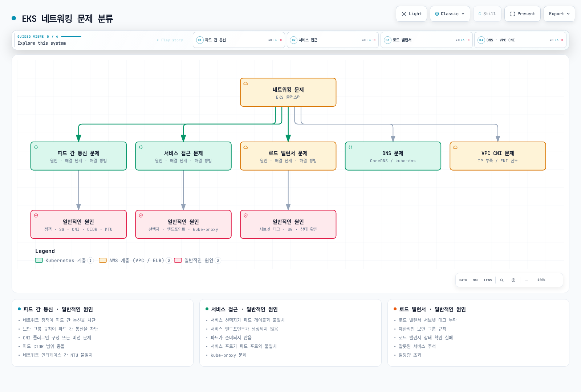Screen dimensions: 581x392
Task: Click the cloud icon on 네트워킹 문제 node
Action: click(245, 83)
